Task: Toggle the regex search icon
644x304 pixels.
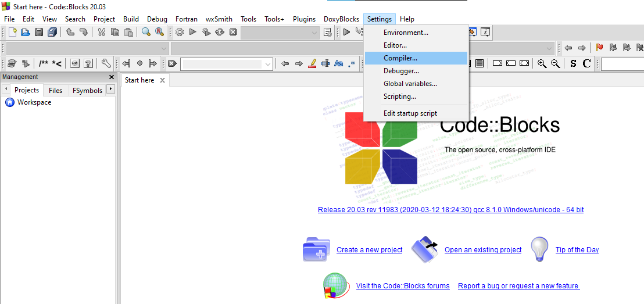Action: point(352,64)
